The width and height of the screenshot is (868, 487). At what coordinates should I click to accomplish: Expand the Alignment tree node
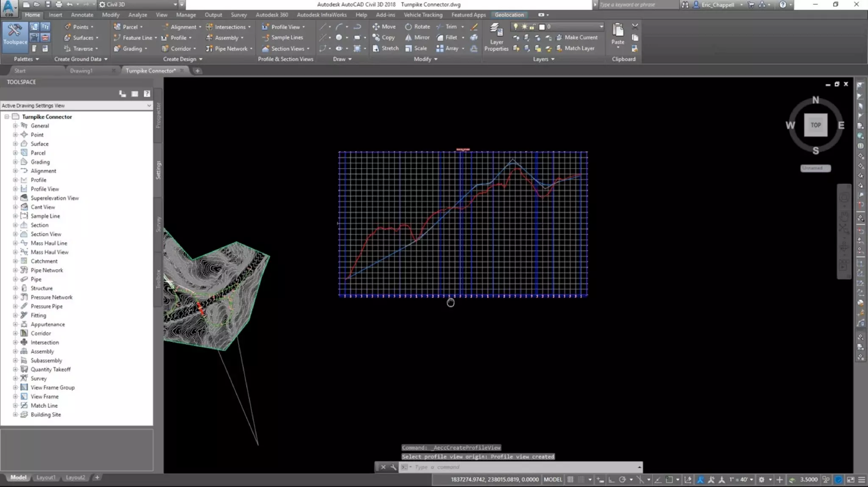(15, 171)
